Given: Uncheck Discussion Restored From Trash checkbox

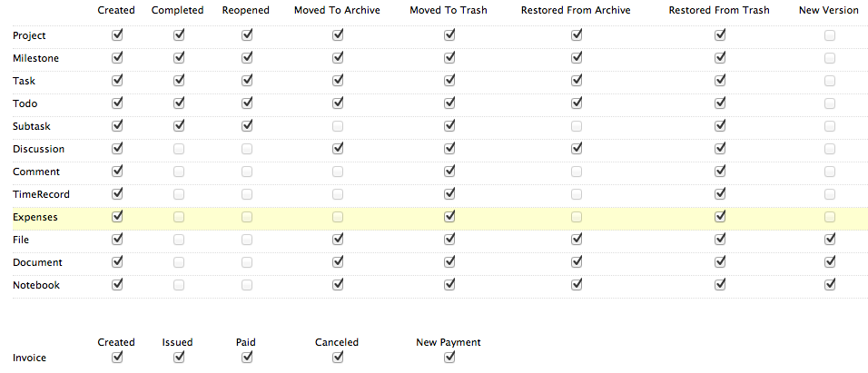Looking at the screenshot, I should tap(720, 149).
